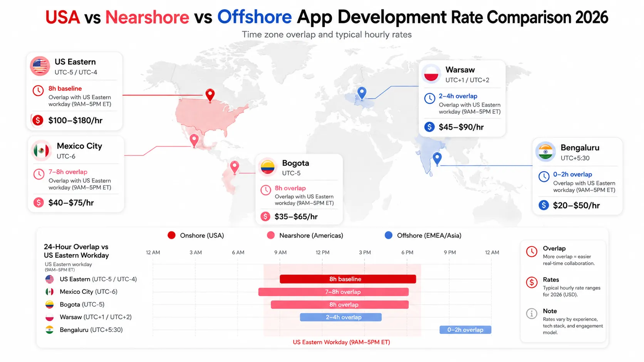Screen dimensions: 644x362
Task: Click the blue 2–4h overlap timeline bar
Action: [341, 317]
